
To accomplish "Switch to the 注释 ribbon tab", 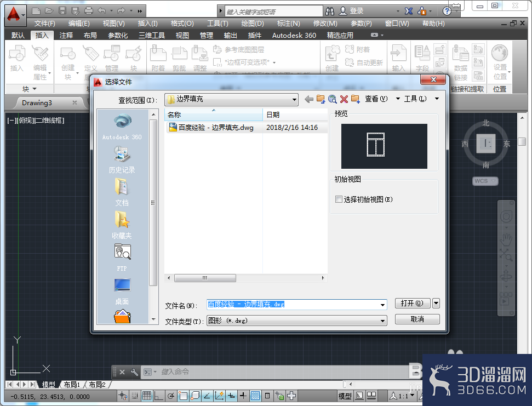I will (x=66, y=35).
